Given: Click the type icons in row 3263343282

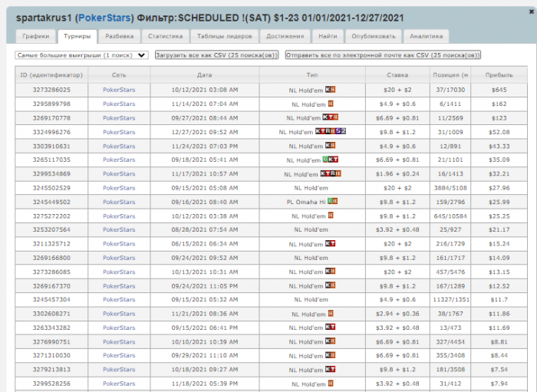Looking at the screenshot, I should coord(330,327).
